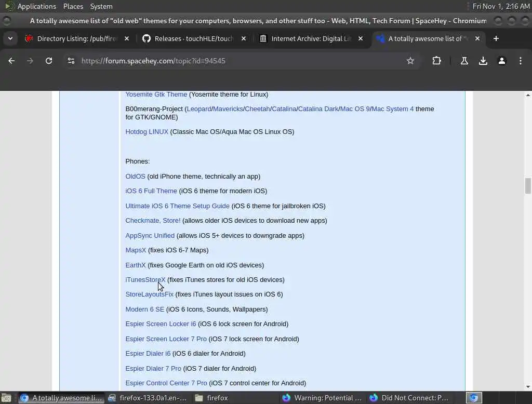Open the StoreLayoutsFix link
Screen dimensions: 532x404
click(149, 294)
